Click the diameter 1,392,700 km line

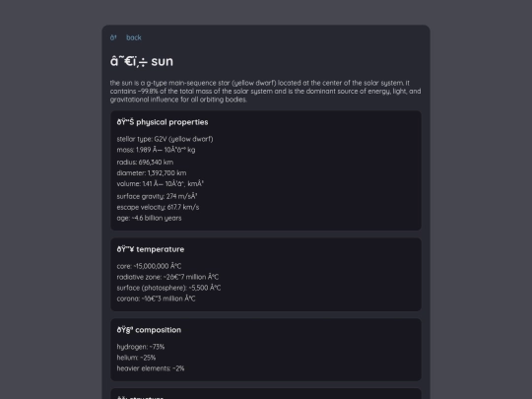click(x=152, y=173)
